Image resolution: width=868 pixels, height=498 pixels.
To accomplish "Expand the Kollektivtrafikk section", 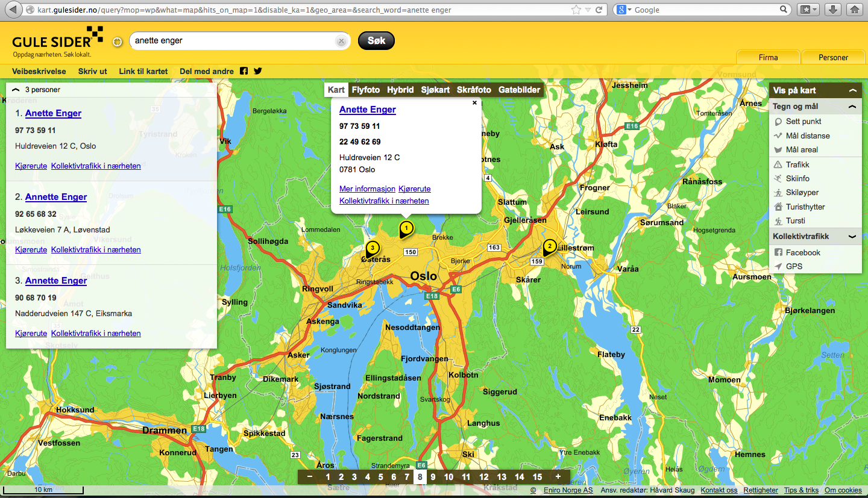I will (852, 237).
